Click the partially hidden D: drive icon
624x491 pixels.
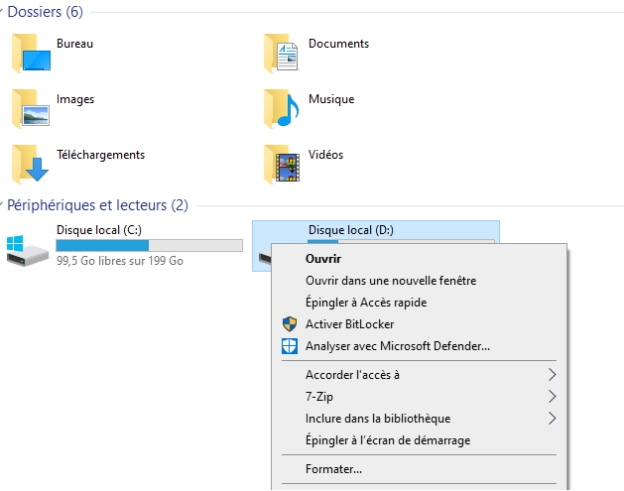click(265, 258)
